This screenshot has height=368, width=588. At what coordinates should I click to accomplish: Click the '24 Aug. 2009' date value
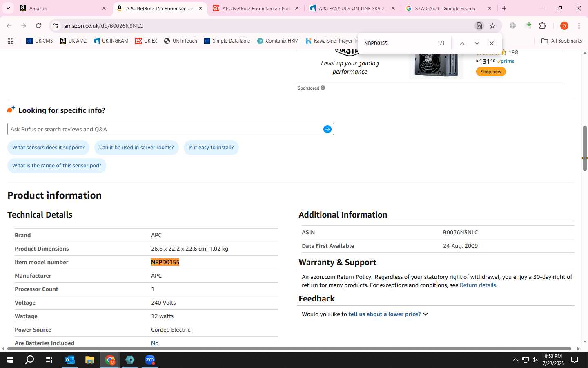click(x=460, y=246)
